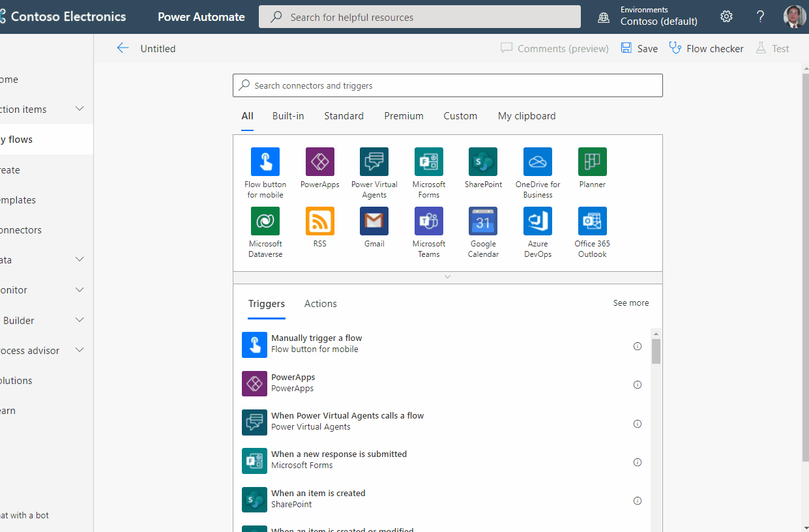Choose the Power Virtual Agents connector

(374, 162)
